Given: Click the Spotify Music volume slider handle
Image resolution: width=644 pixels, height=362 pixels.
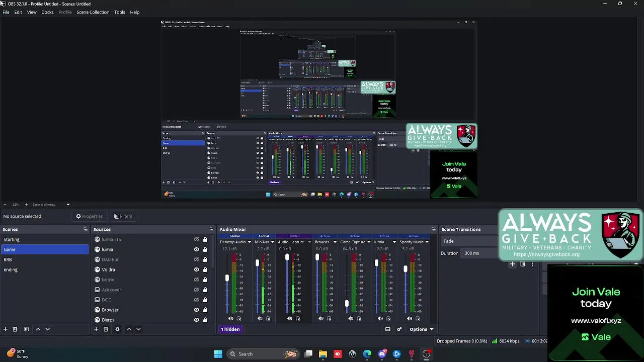Looking at the screenshot, I should [405, 269].
